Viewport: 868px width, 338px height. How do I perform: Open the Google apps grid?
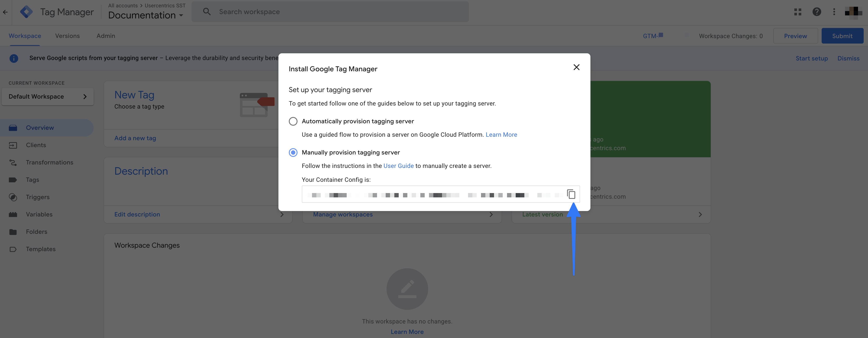tap(798, 12)
